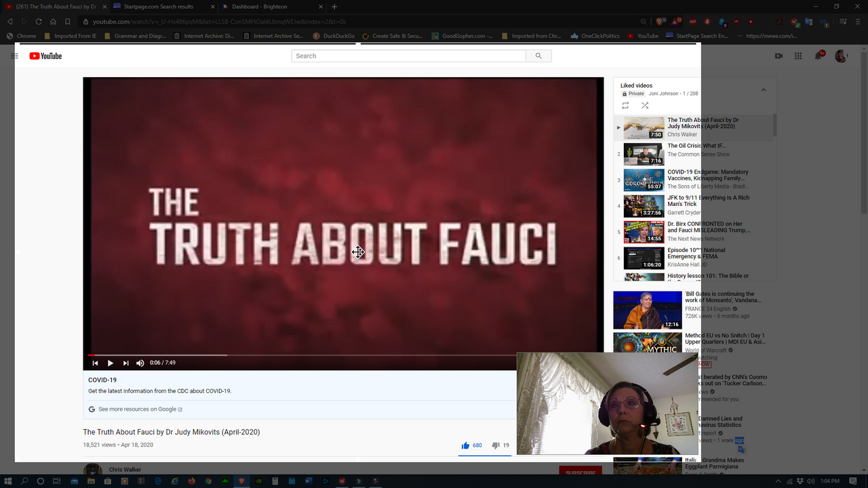Seek on the video progress bar
The width and height of the screenshot is (868, 488).
click(x=305, y=354)
